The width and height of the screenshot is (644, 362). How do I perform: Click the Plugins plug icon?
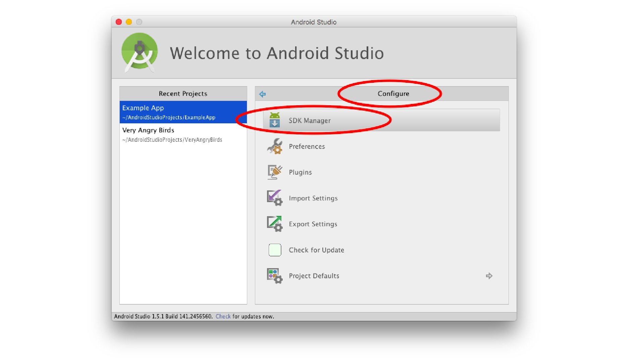[x=274, y=172]
